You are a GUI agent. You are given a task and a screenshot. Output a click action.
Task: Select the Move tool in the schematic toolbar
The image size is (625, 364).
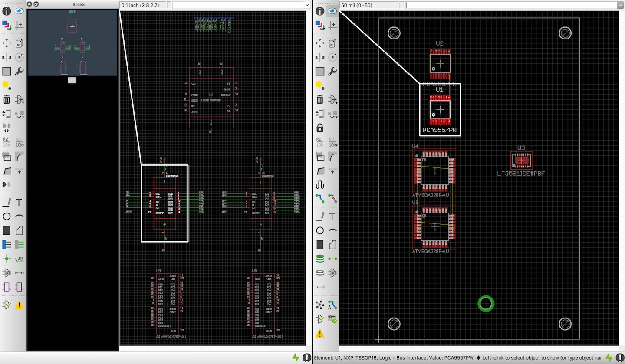[x=7, y=43]
